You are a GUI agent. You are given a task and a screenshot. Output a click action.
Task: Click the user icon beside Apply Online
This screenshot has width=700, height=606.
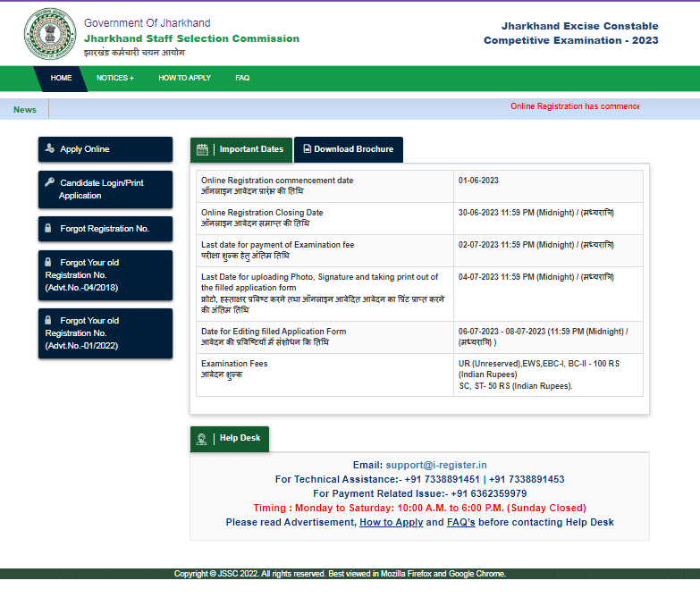click(50, 148)
